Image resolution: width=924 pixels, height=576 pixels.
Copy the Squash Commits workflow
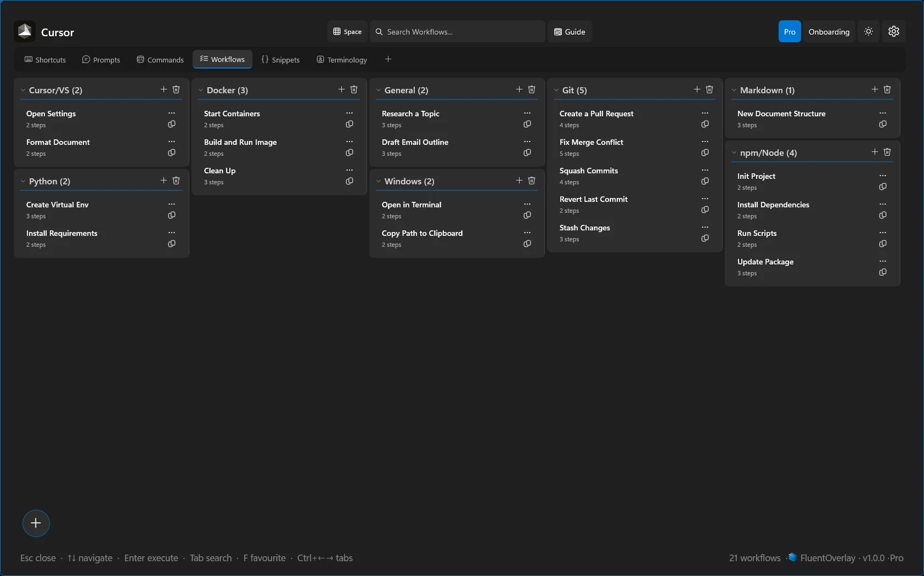pyautogui.click(x=705, y=181)
